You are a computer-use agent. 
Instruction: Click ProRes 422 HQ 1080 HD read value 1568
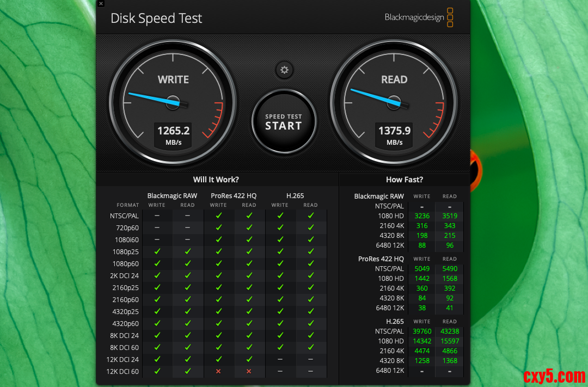(450, 279)
